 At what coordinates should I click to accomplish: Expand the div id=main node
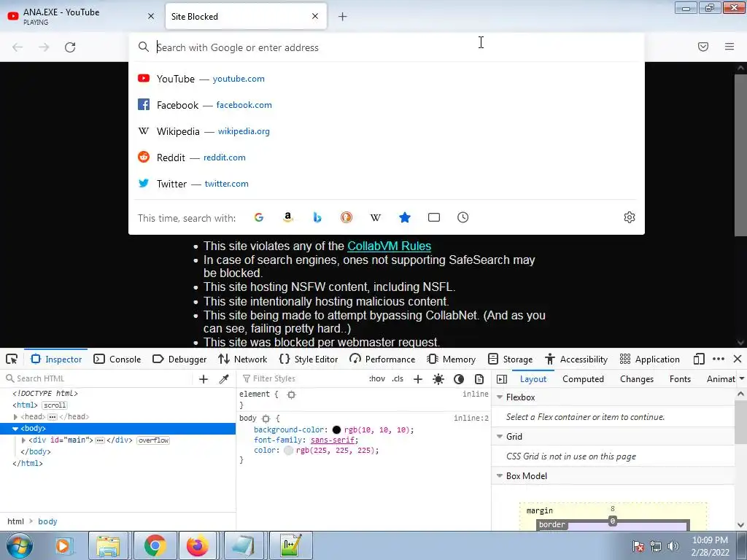23,440
